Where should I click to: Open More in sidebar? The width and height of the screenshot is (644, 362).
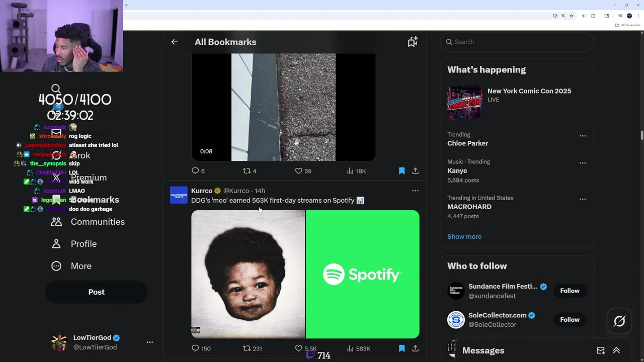click(71, 266)
